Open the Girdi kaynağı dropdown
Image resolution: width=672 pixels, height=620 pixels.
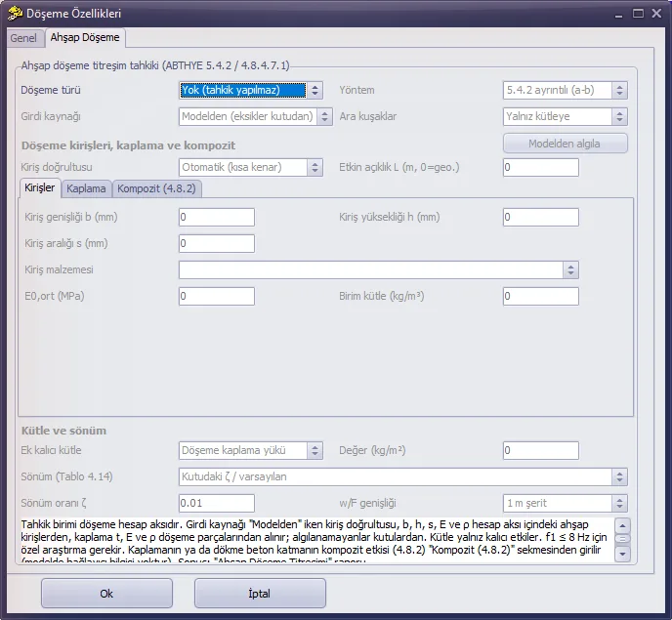(x=256, y=116)
